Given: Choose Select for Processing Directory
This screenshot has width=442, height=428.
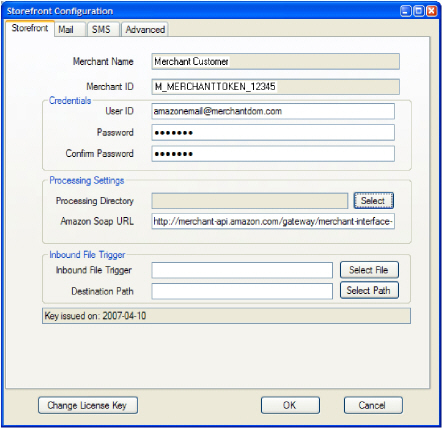Looking at the screenshot, I should 373,201.
